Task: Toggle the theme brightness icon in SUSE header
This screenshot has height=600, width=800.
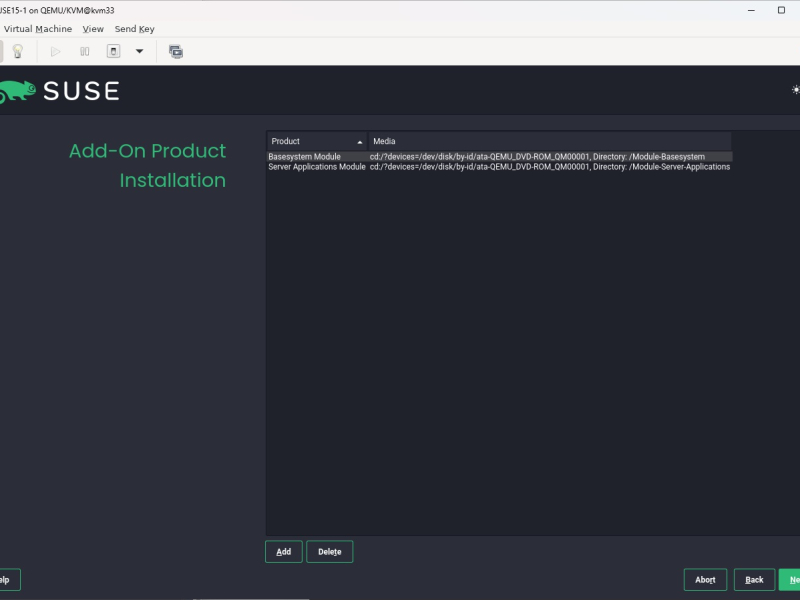Action: click(x=795, y=90)
